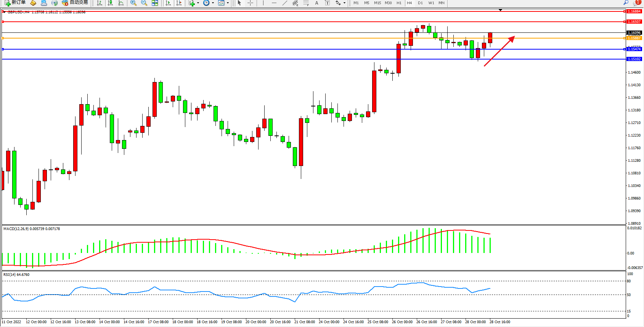Zoom in on the chart

point(133,3)
